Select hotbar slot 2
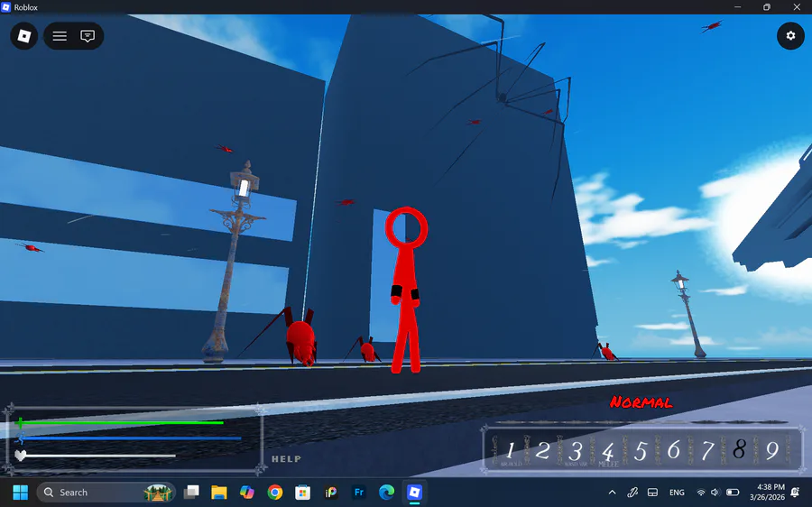The image size is (812, 507). pos(543,450)
